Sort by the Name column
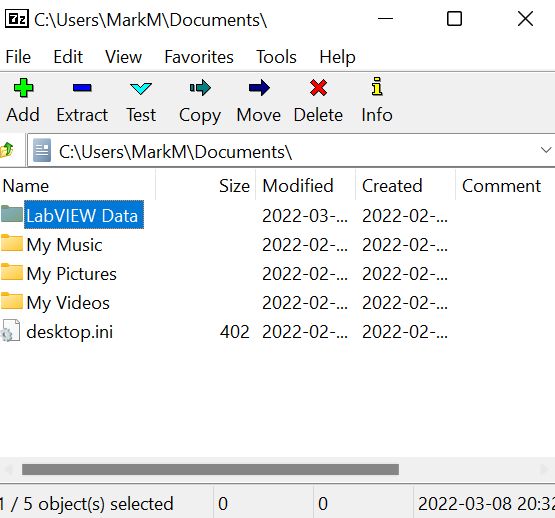This screenshot has width=555, height=518. (x=78, y=186)
